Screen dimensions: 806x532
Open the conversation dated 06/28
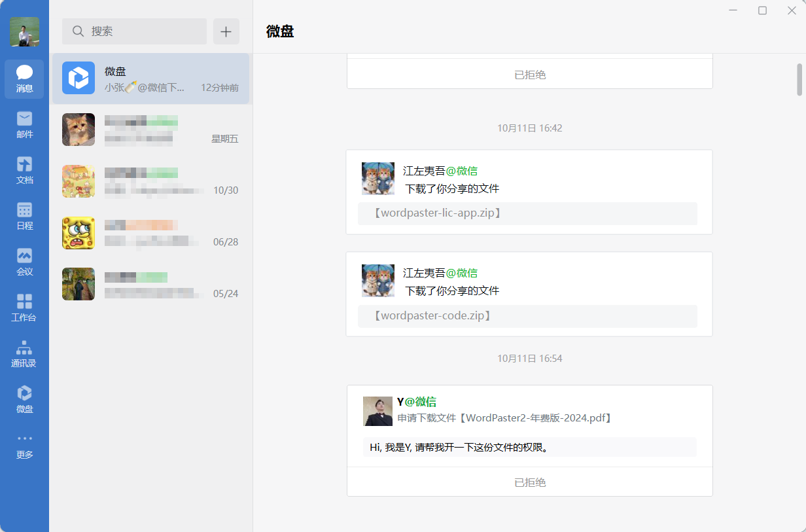150,233
